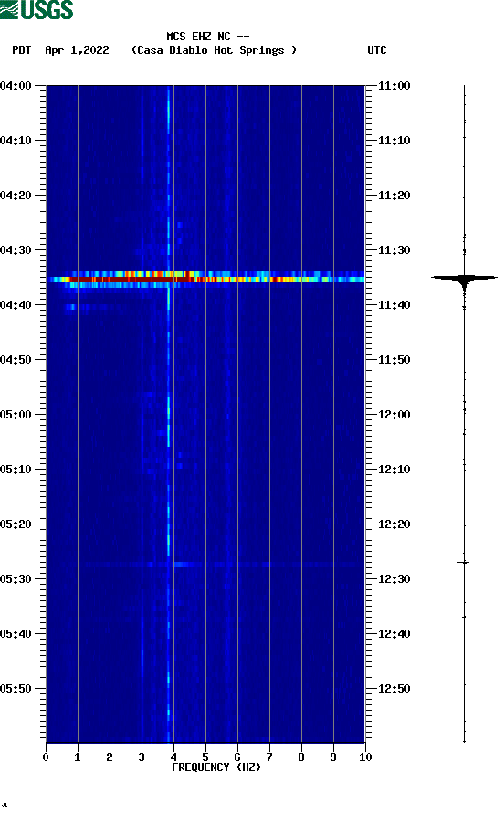This screenshot has height=815, width=504.
Task: Click the '1' frequency tick label
Action: 78,757
